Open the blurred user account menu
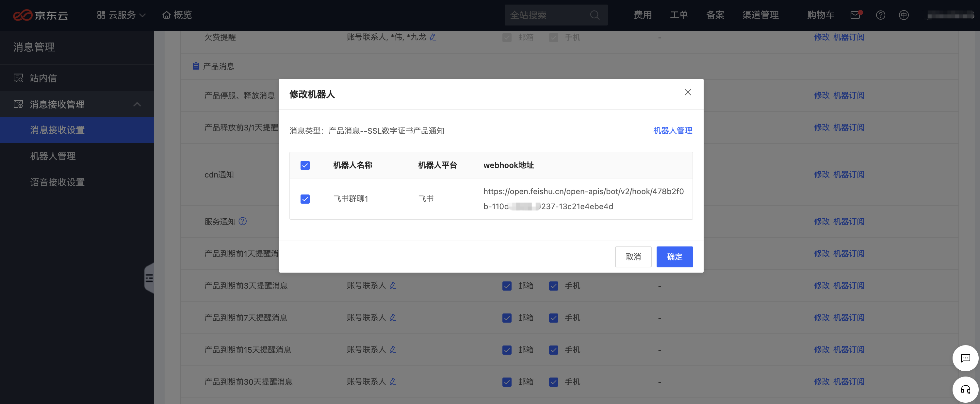This screenshot has height=404, width=980. tap(950, 16)
